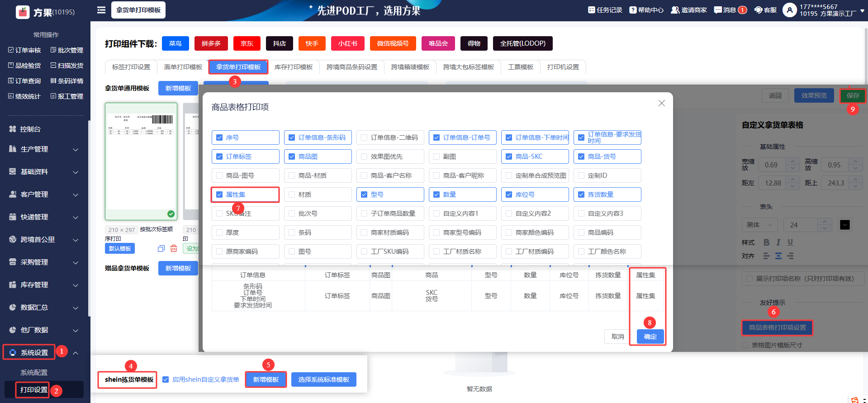Click the sidebar collapse hamburger icon
This screenshot has height=403, width=868.
(101, 10)
